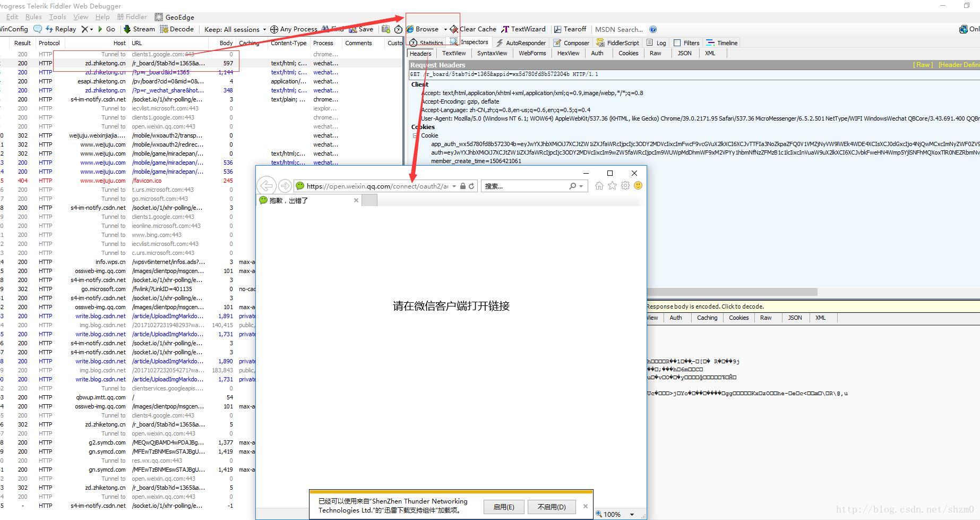Open the Composer tab
Image resolution: width=980 pixels, height=520 pixels.
[x=571, y=43]
